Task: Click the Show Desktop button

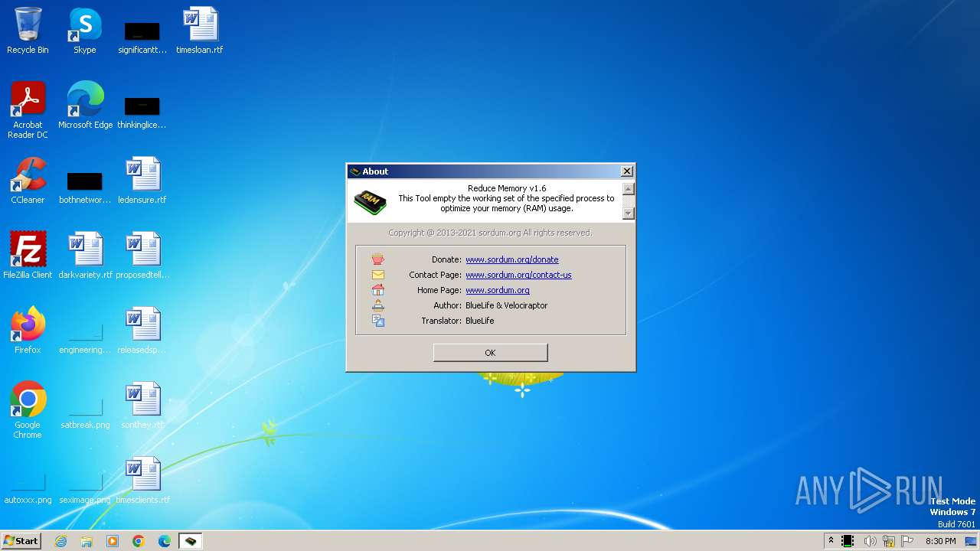Action: coord(971,541)
